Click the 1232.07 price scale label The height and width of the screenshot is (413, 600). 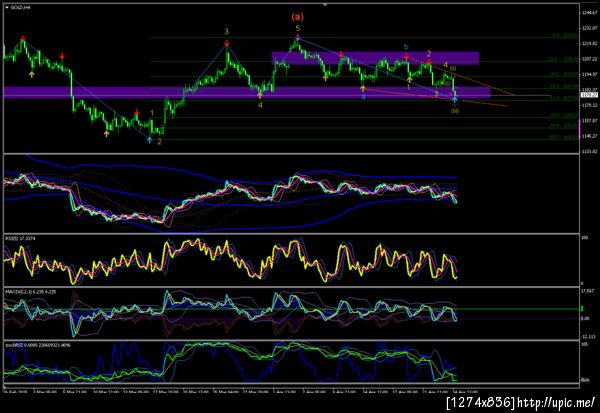coord(590,28)
